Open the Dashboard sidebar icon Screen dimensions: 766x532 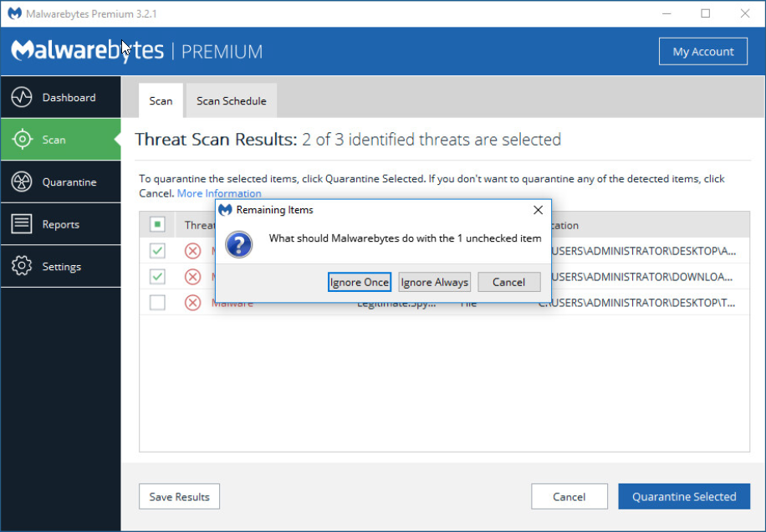[x=22, y=97]
